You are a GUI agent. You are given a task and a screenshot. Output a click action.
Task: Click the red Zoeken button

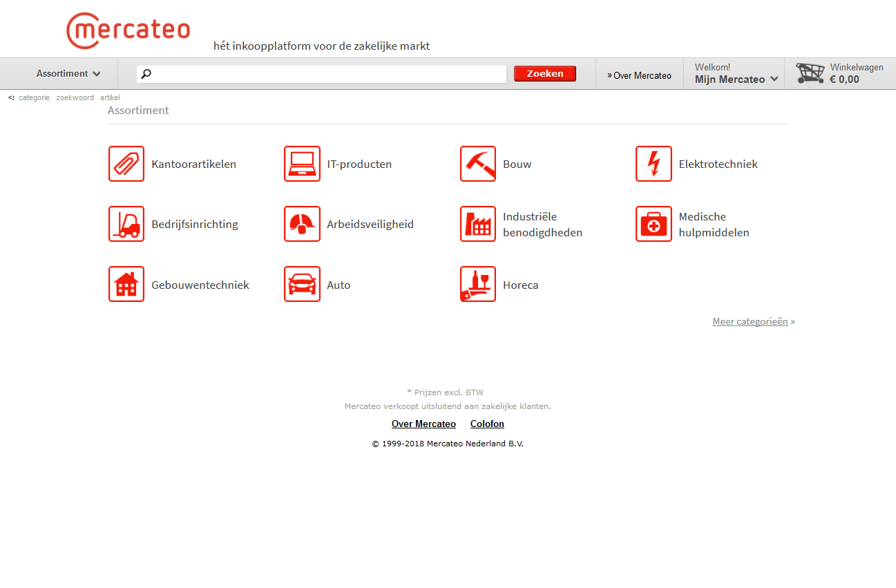coord(545,73)
